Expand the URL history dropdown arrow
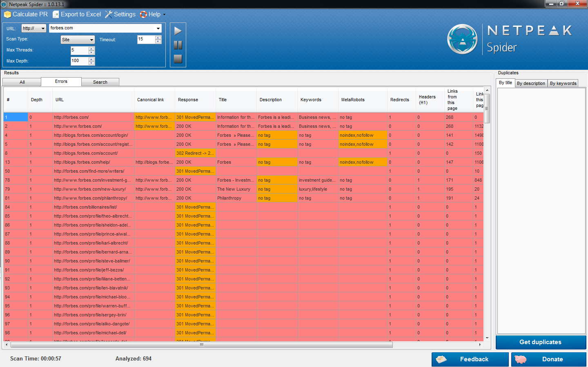Viewport: 588px width, 367px height. (158, 28)
